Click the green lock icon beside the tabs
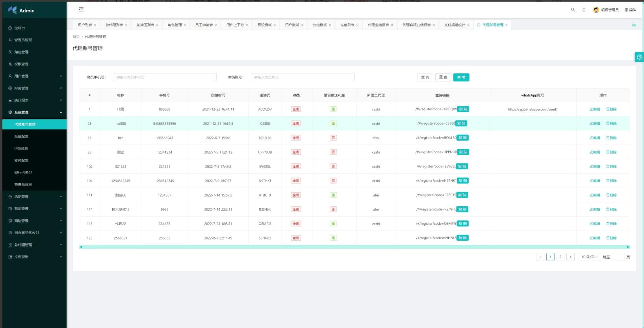Viewport: 644px width, 328px height. click(634, 24)
